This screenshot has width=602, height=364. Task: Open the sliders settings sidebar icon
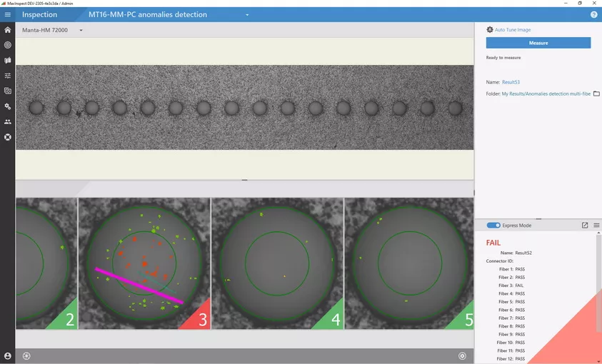click(x=7, y=76)
